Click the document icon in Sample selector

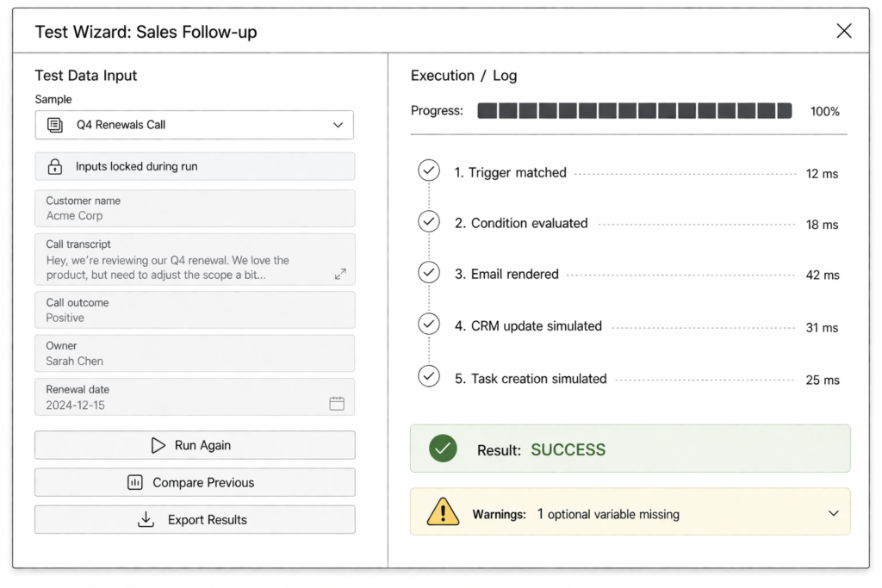[x=55, y=125]
